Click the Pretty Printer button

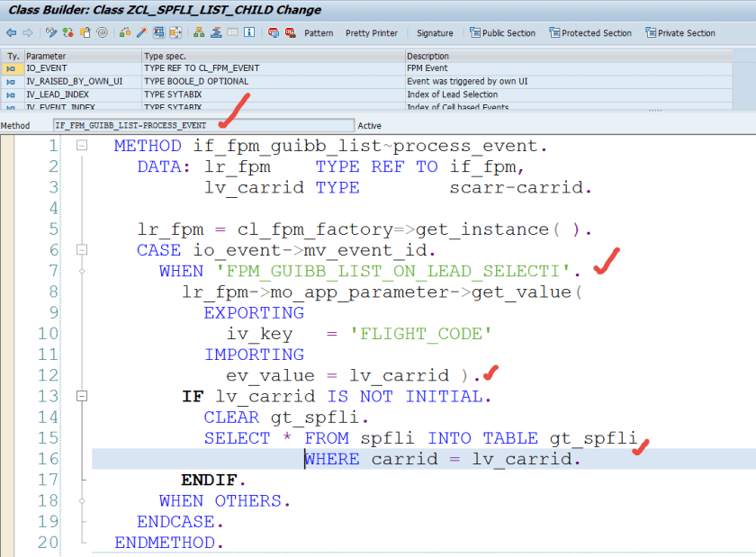372,33
